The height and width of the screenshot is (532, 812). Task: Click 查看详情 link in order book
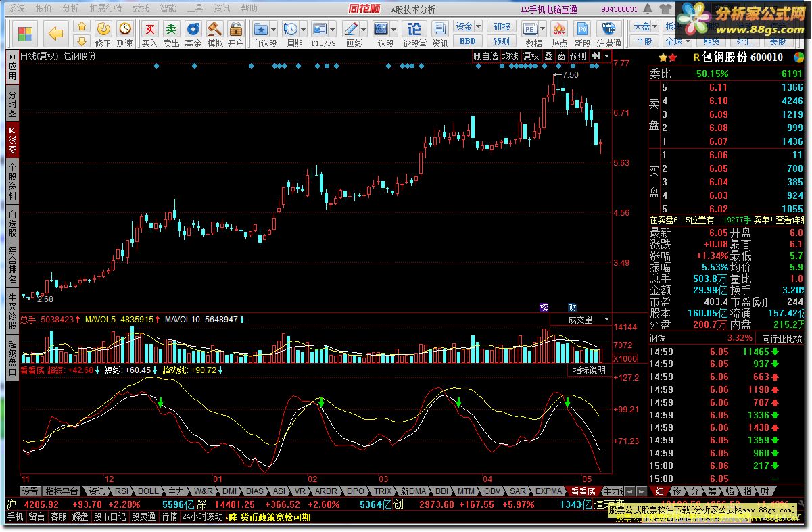790,220
